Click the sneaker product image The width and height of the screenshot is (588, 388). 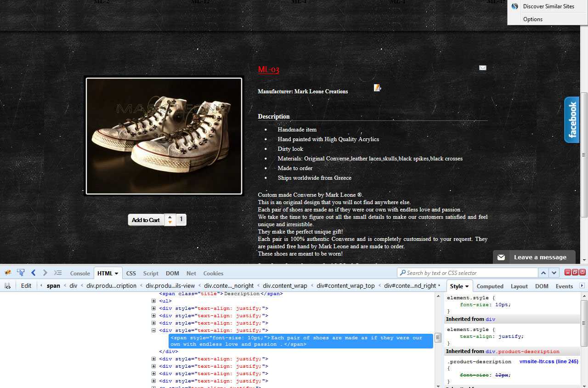164,136
